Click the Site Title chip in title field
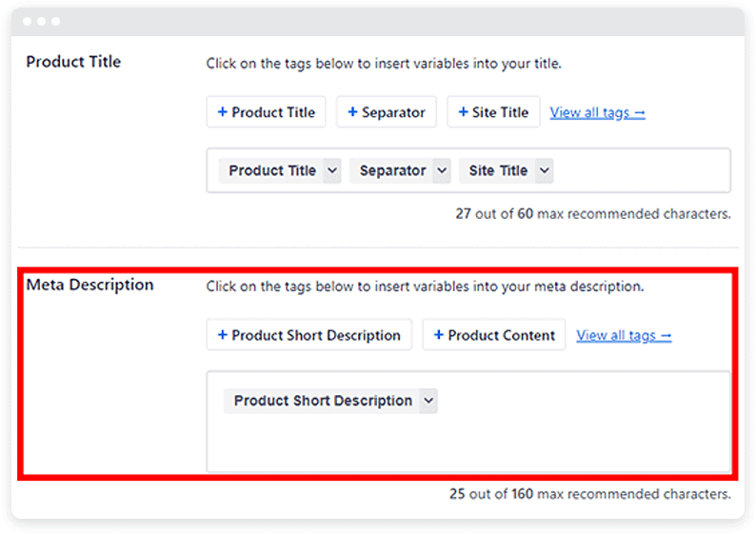The image size is (756, 534). (x=498, y=170)
